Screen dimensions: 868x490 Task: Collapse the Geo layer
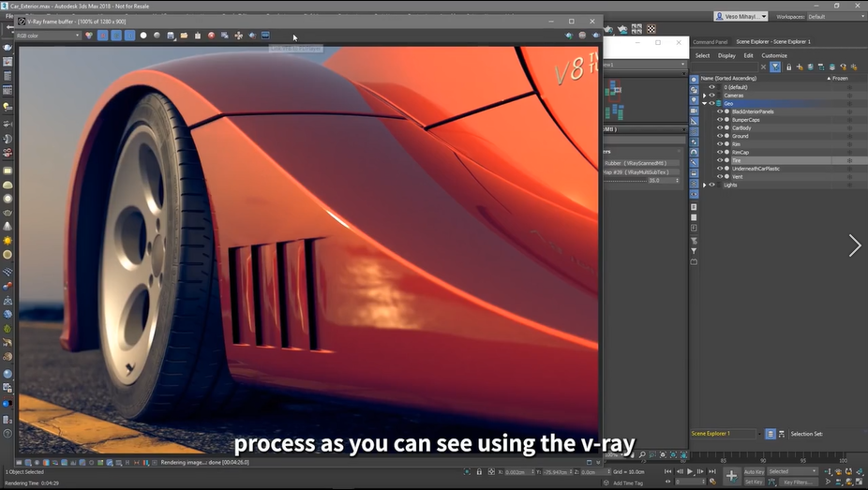[x=705, y=103]
